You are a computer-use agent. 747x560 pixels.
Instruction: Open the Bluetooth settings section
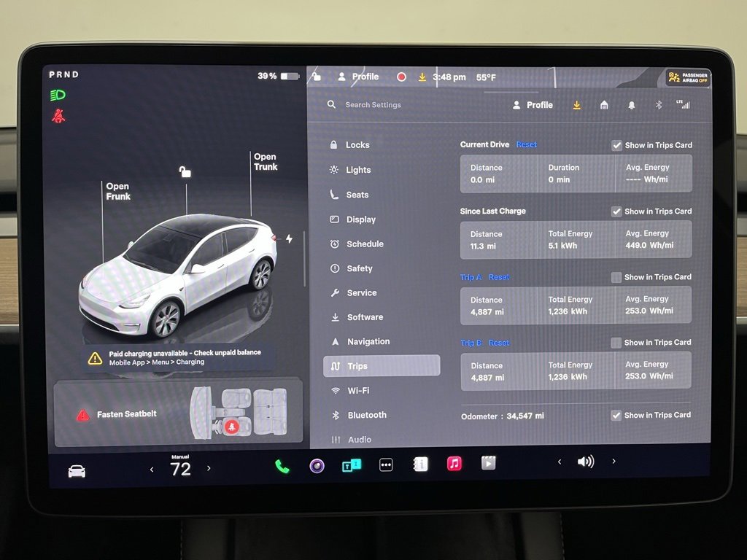click(365, 415)
